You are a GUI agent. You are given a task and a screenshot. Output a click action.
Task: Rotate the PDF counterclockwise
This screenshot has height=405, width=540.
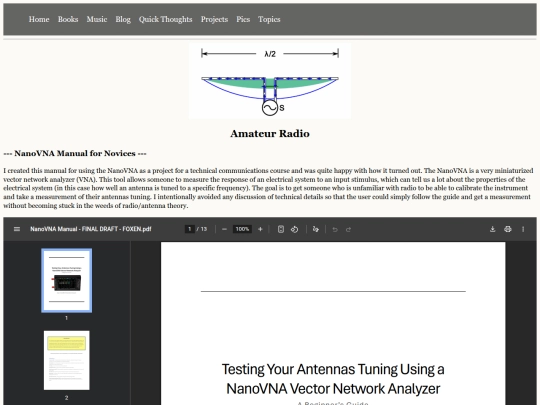[x=294, y=229]
